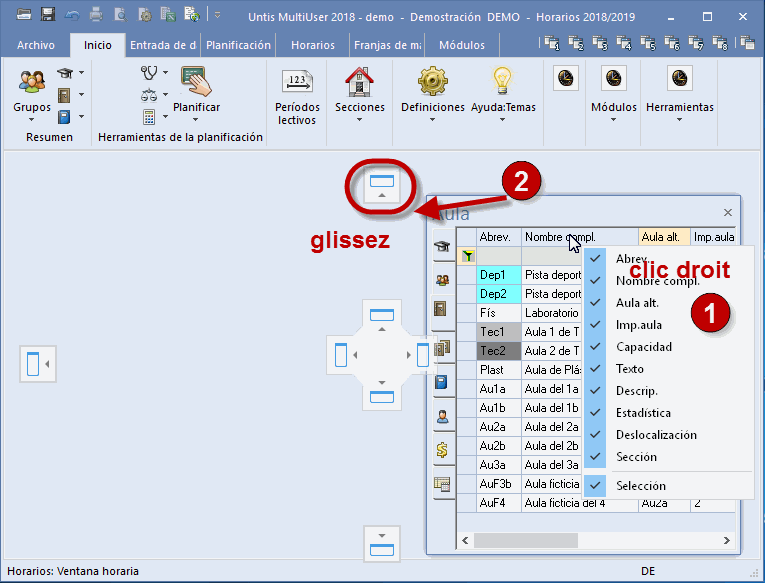
Task: Open Ayuda:Temas lightbulb icon
Action: coord(503,82)
